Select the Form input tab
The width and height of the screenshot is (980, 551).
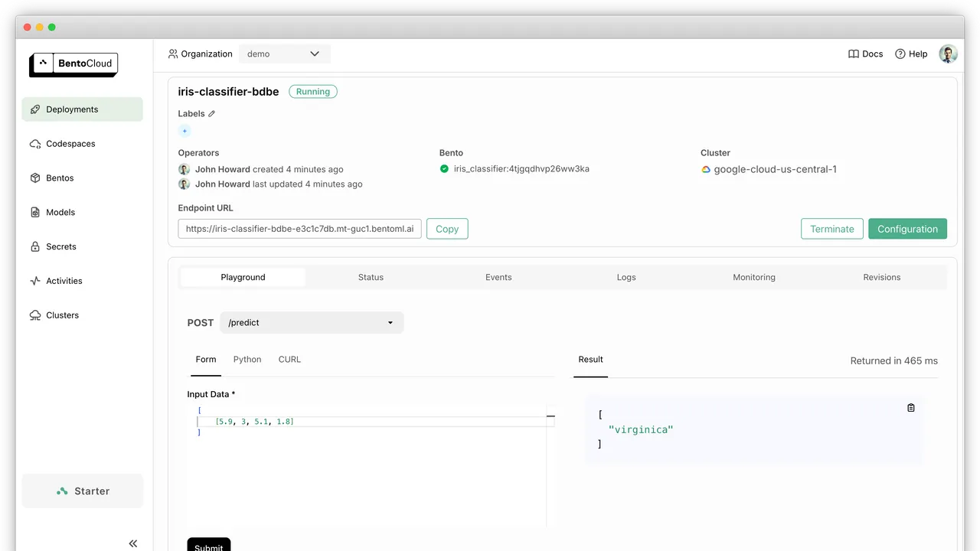pos(206,360)
